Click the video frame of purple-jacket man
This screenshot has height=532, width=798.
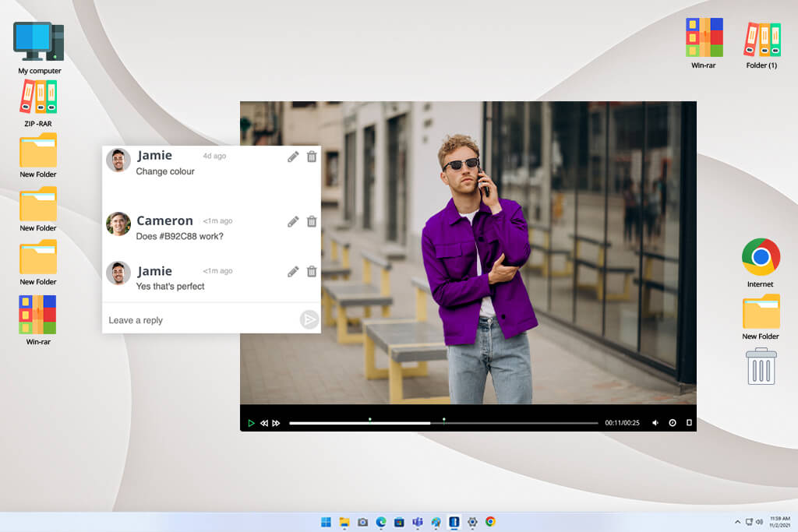468,253
